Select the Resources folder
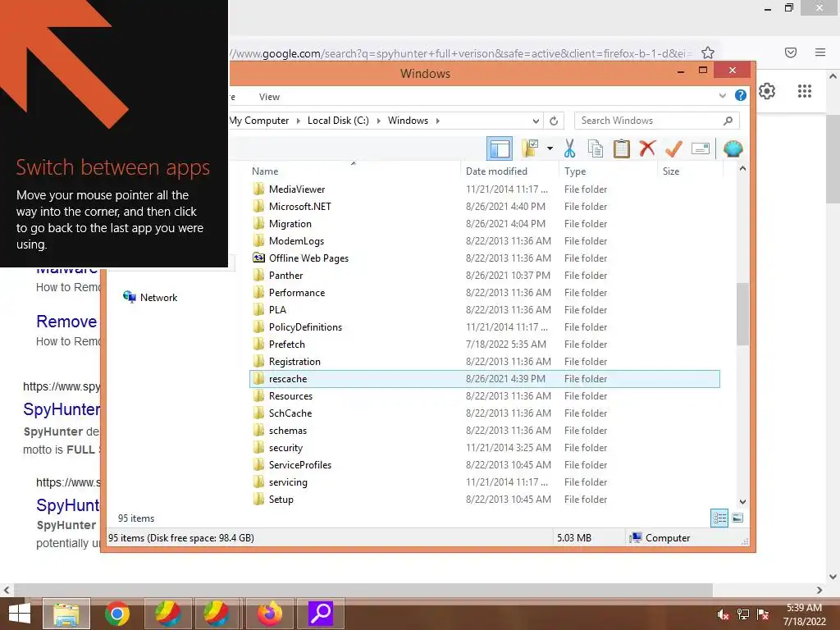 click(x=290, y=396)
